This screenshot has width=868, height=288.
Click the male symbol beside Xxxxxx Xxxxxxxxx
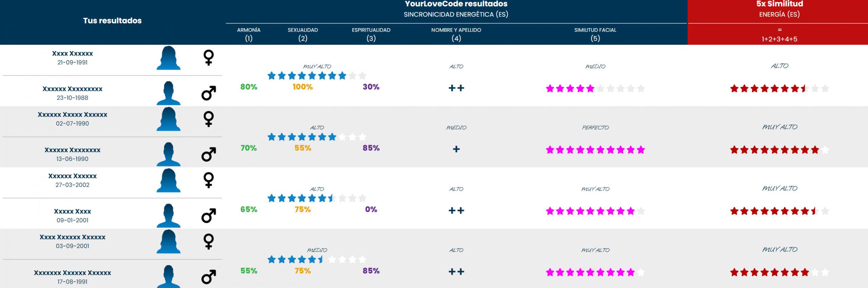click(x=209, y=93)
